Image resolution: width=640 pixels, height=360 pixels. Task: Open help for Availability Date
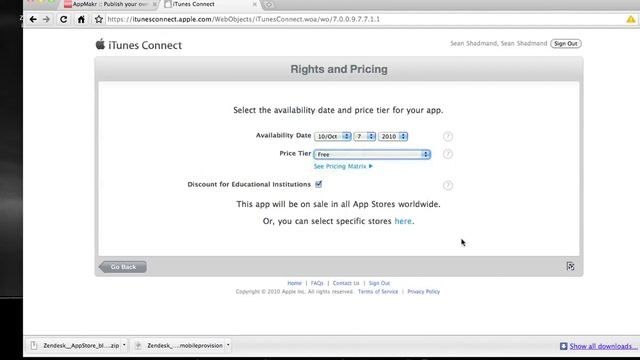448,136
